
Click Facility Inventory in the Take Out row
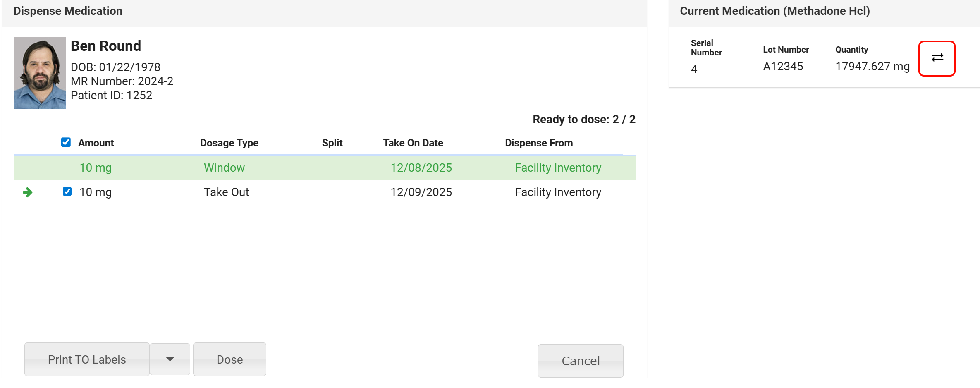click(x=558, y=192)
